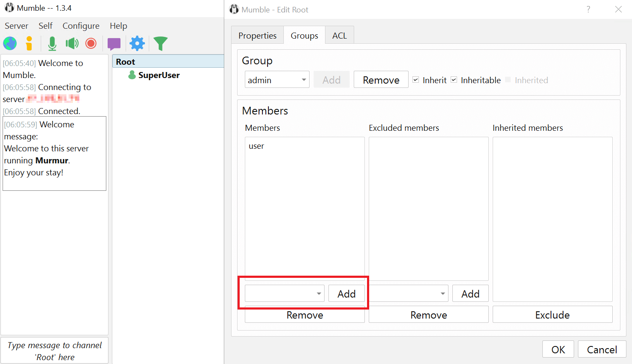Select SuperUser in the channel tree
The width and height of the screenshot is (632, 364).
(x=159, y=75)
